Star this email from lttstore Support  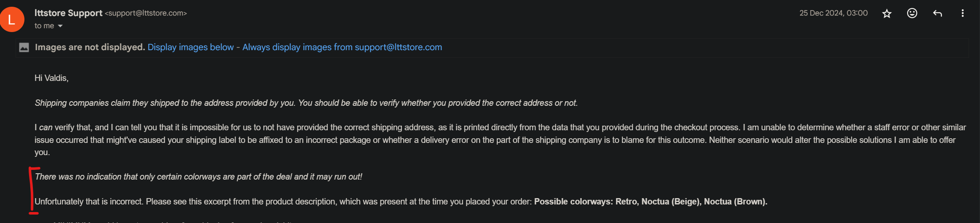[887, 13]
